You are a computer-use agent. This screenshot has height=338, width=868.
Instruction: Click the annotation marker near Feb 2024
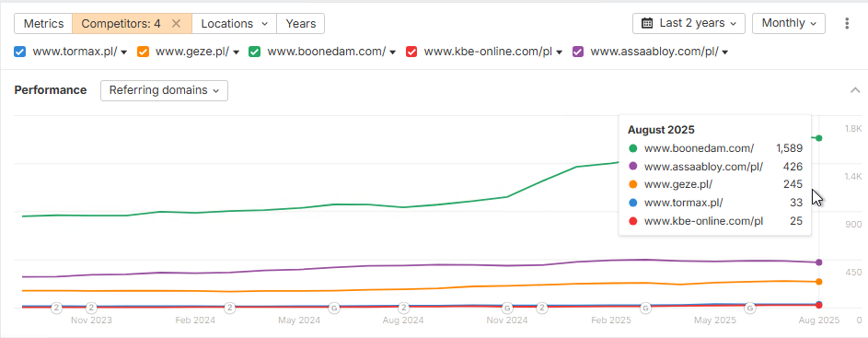pyautogui.click(x=230, y=308)
